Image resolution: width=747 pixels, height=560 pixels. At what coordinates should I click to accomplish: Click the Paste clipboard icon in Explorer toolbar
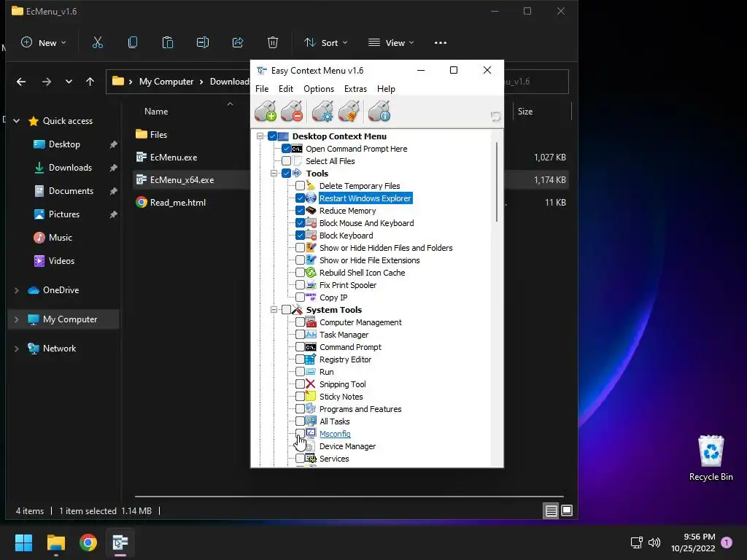tap(168, 42)
